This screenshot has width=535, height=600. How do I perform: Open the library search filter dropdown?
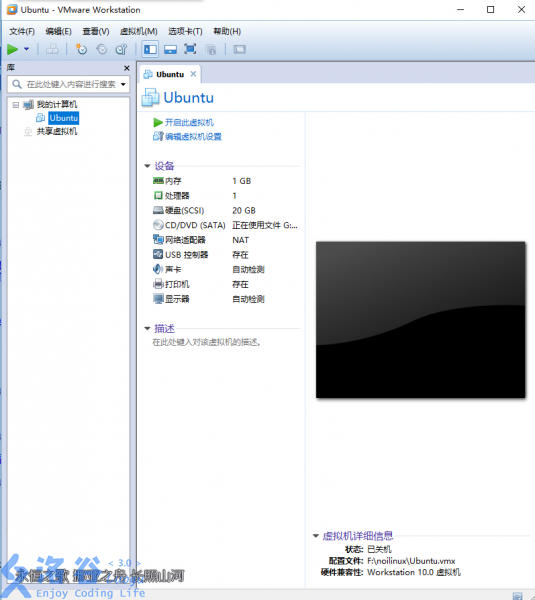tap(123, 85)
